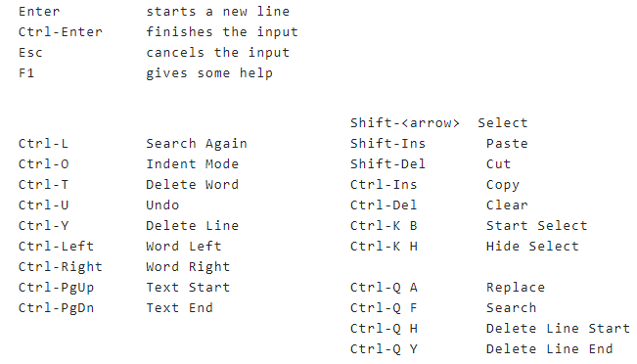Click the 'Delete Line End' description

[550, 348]
